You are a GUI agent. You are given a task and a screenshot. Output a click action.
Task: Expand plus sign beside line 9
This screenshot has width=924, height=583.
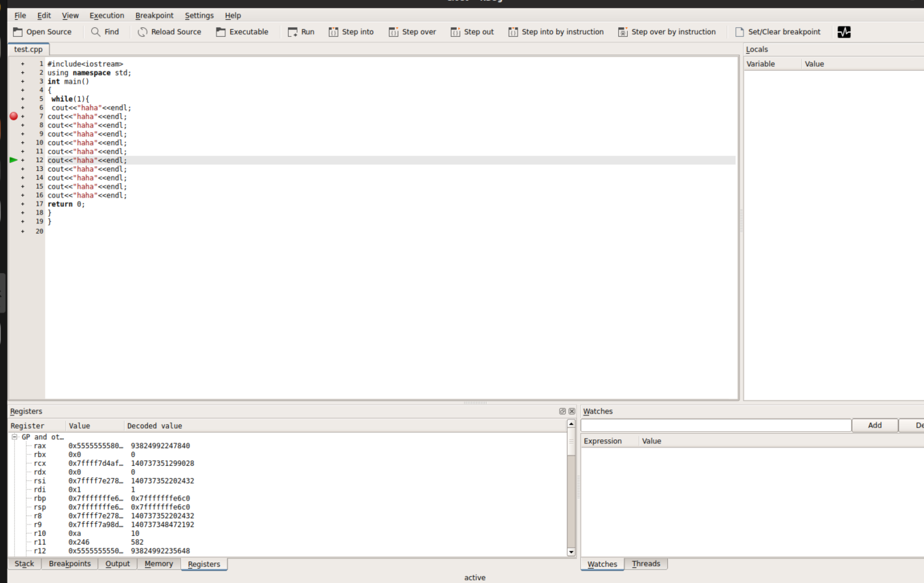22,134
